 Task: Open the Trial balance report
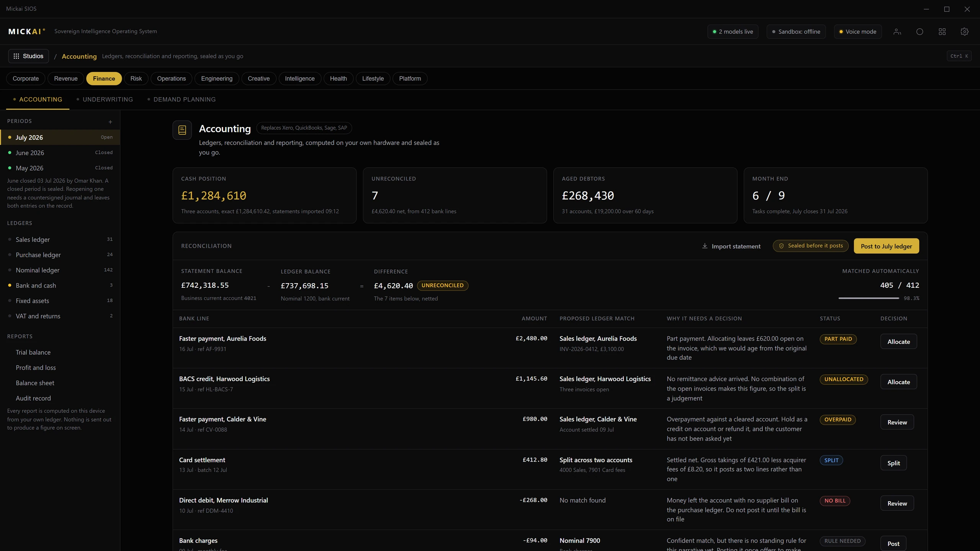33,352
